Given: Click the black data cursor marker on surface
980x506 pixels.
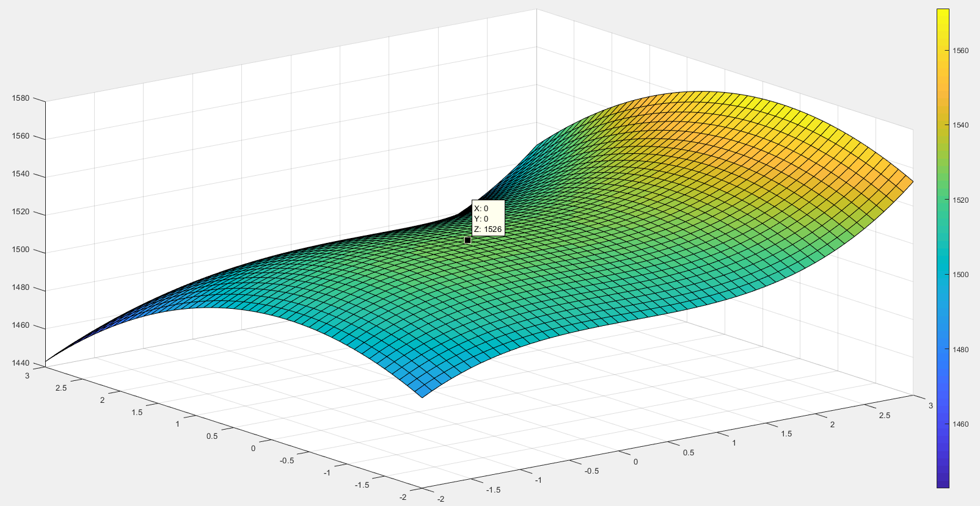Looking at the screenshot, I should [x=467, y=240].
